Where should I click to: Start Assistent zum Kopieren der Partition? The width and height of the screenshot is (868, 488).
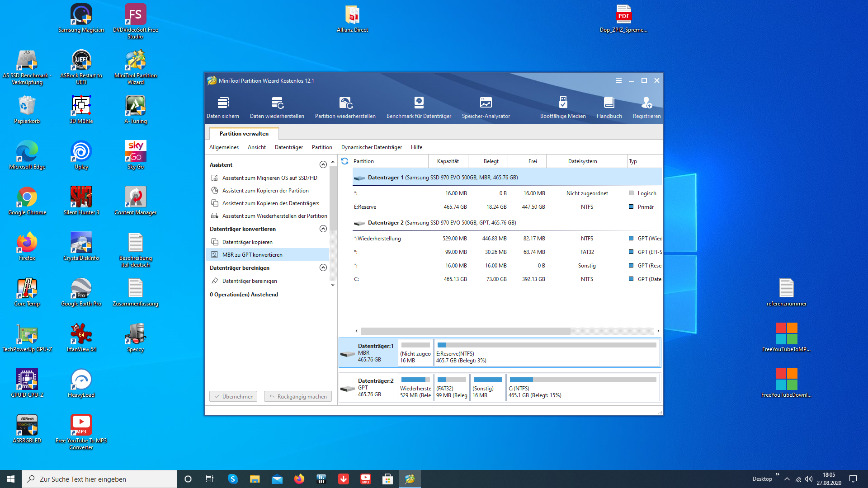(x=265, y=191)
